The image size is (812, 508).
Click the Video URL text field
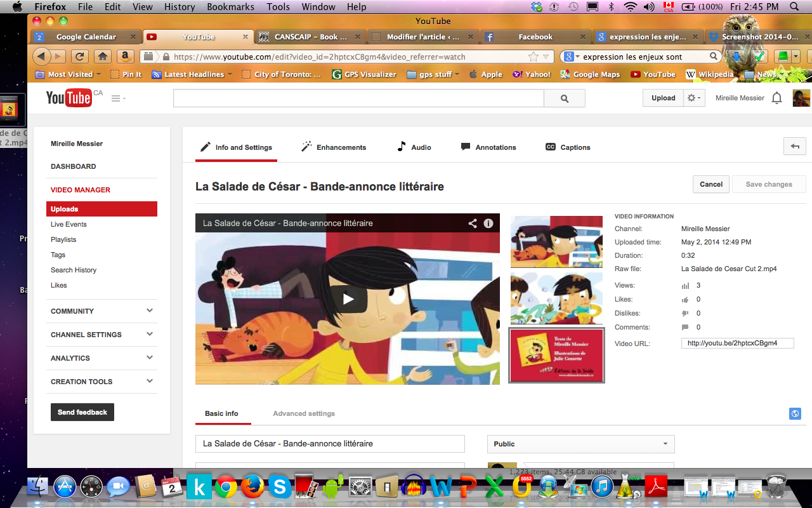coord(737,343)
